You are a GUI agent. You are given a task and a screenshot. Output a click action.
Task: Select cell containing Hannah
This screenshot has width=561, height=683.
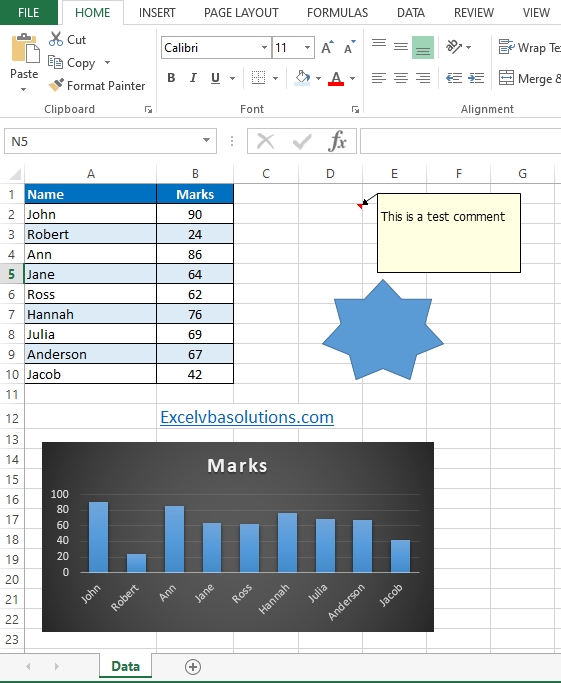(91, 314)
